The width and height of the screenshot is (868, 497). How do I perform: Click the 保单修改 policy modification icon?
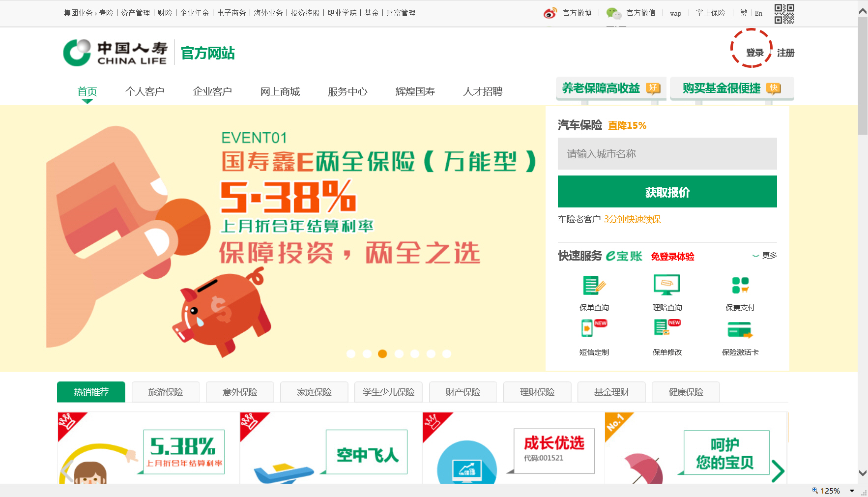click(667, 327)
